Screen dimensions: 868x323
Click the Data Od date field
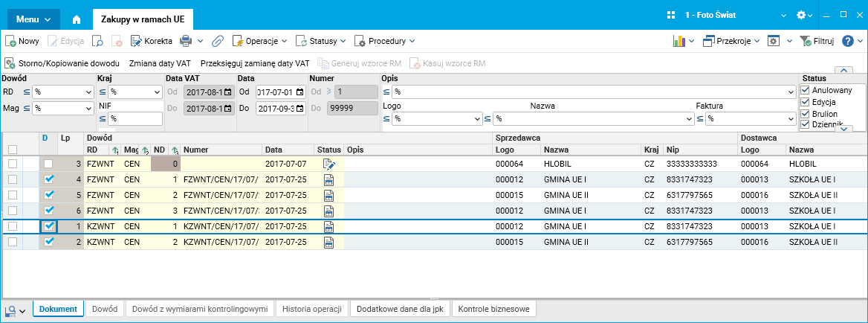click(281, 92)
